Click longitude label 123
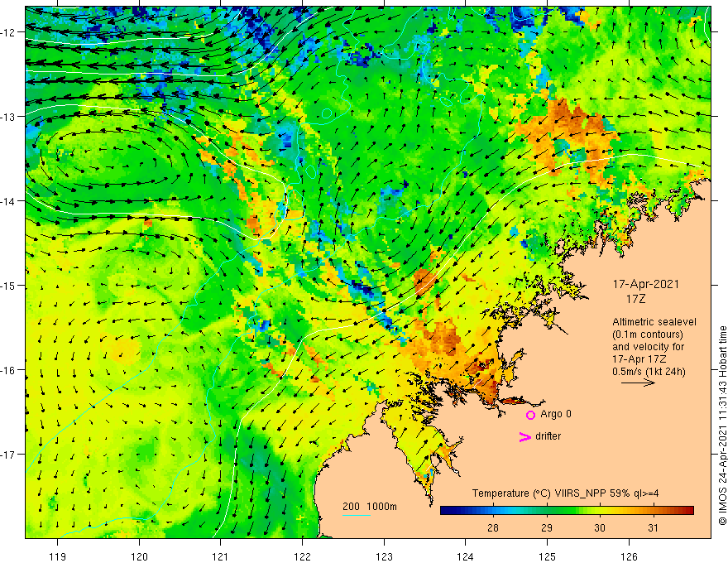The image size is (728, 563). [384, 556]
